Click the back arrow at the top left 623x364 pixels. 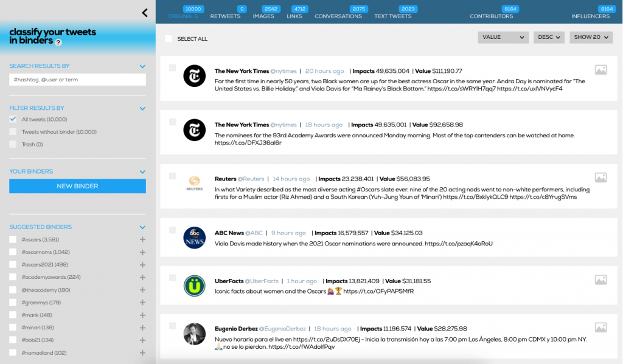point(145,12)
